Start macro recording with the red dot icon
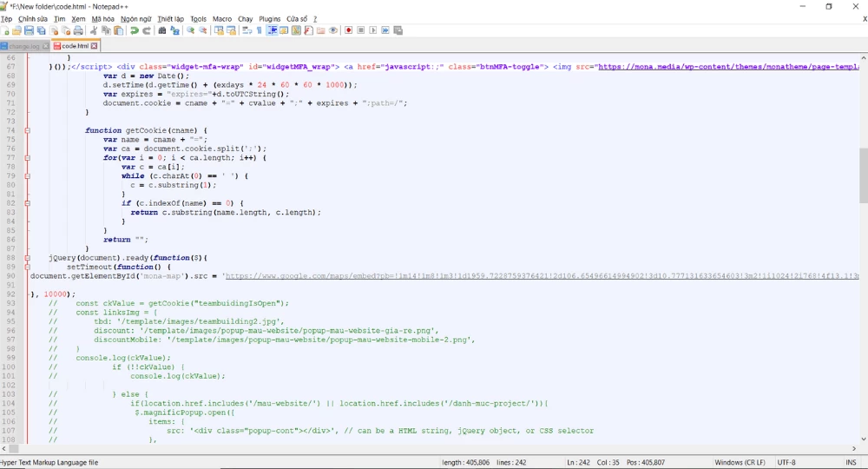Screen dimensions: 868x469 [348, 30]
